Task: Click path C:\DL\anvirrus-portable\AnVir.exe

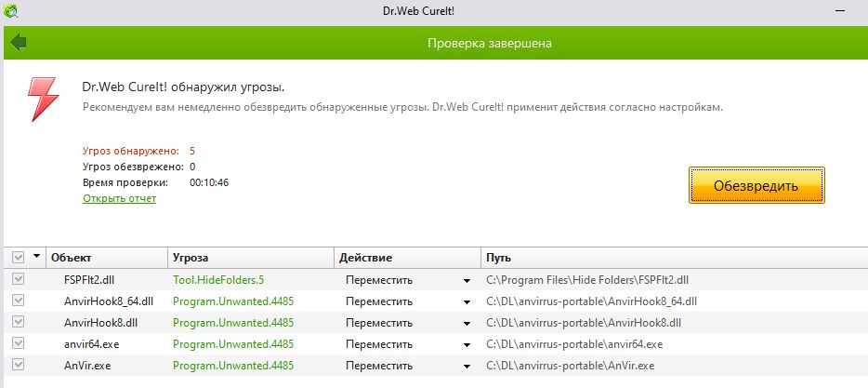Action: pos(571,366)
